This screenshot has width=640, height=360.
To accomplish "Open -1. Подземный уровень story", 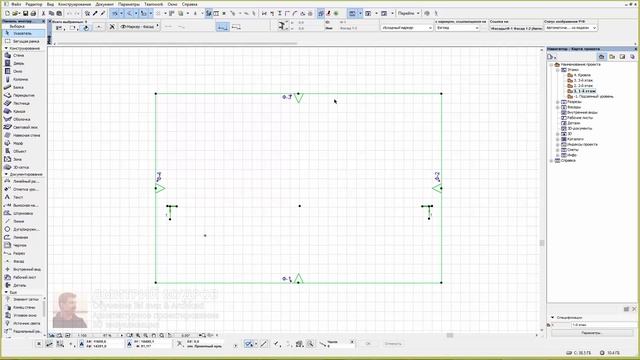I will click(590, 97).
